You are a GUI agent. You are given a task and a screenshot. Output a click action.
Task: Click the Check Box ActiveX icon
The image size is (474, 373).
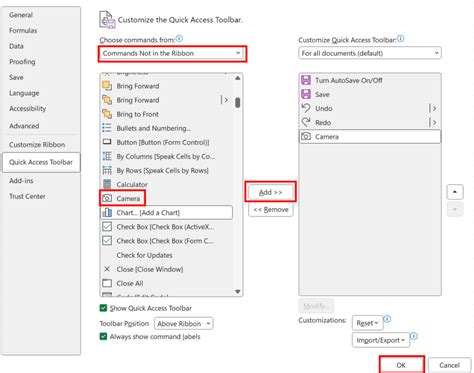tap(107, 227)
